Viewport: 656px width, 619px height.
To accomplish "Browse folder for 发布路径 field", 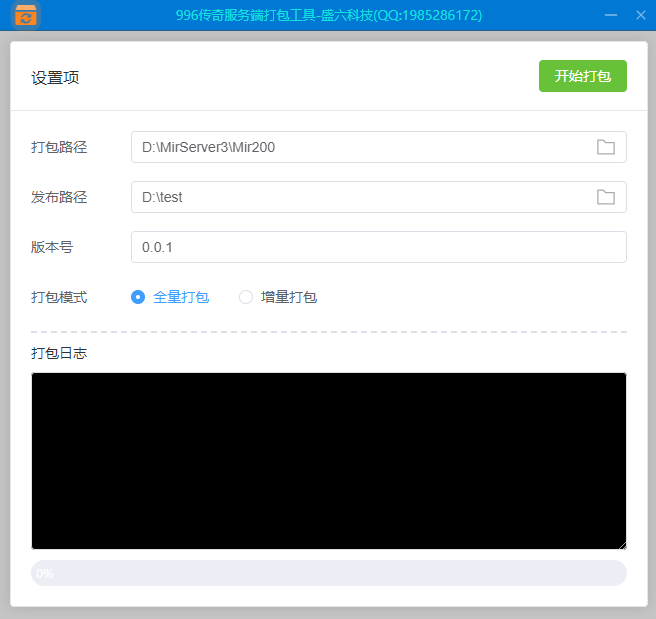I will point(605,197).
